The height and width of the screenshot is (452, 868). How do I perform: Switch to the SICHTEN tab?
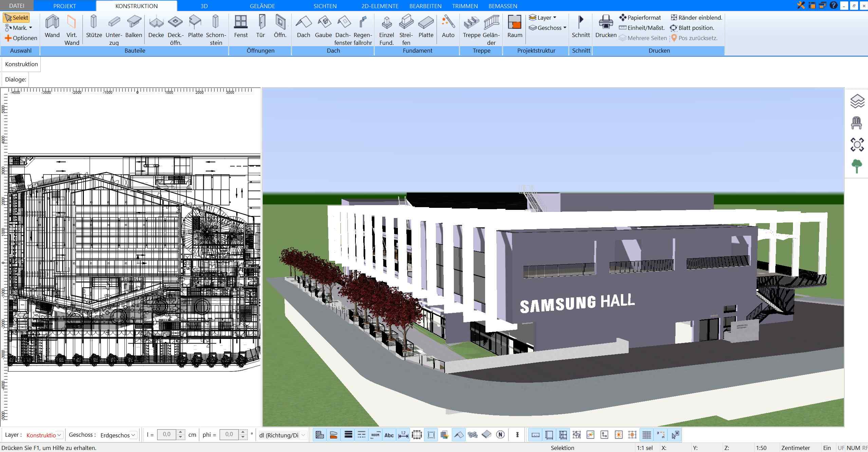[325, 6]
